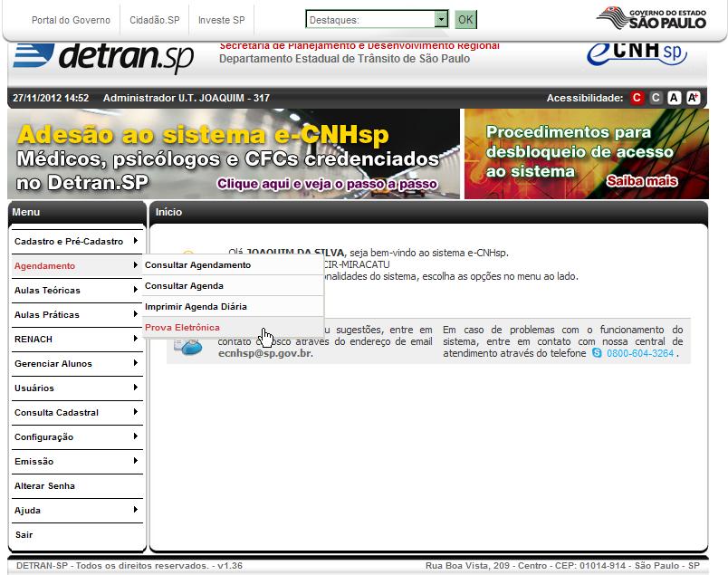Expand the Consulta Cadastral submenu arrow
Screen dimensions: 728x575
(x=135, y=411)
